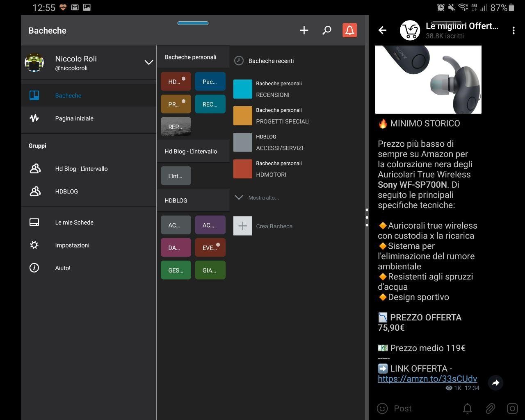Open emoji picker in Telegram input bar
The image size is (525, 420).
382,409
